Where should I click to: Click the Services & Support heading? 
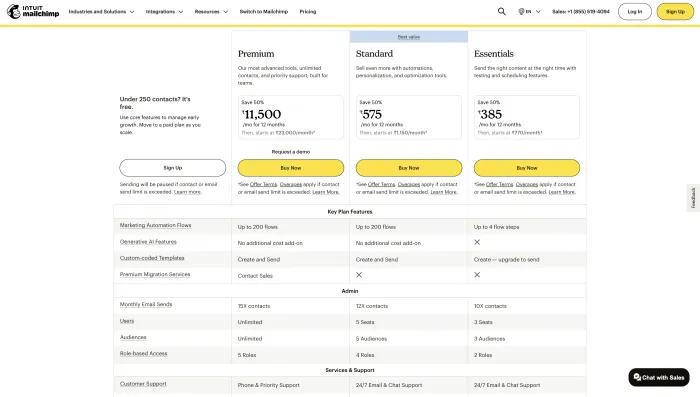pos(350,370)
